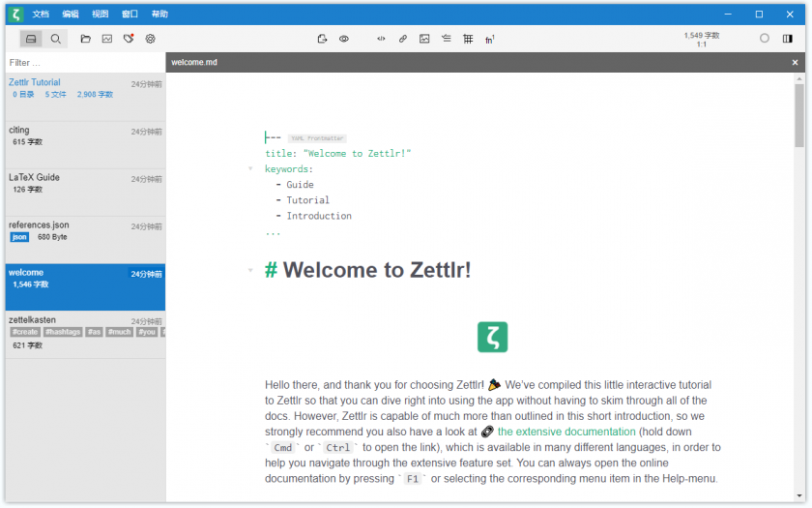Open the tag manager icon

pos(129,39)
